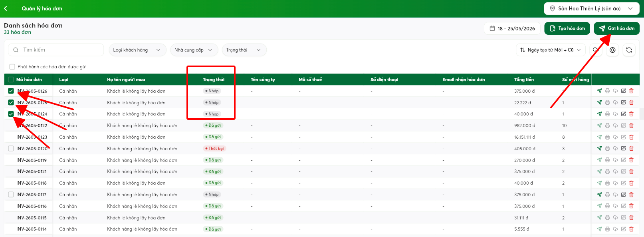Screen dimensions: 644x237
Task: Edit invoice INV-2605-0120
Action: (x=623, y=149)
